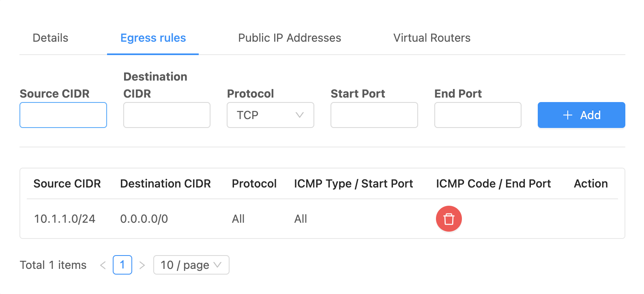Select the Egress rules tab

[153, 38]
